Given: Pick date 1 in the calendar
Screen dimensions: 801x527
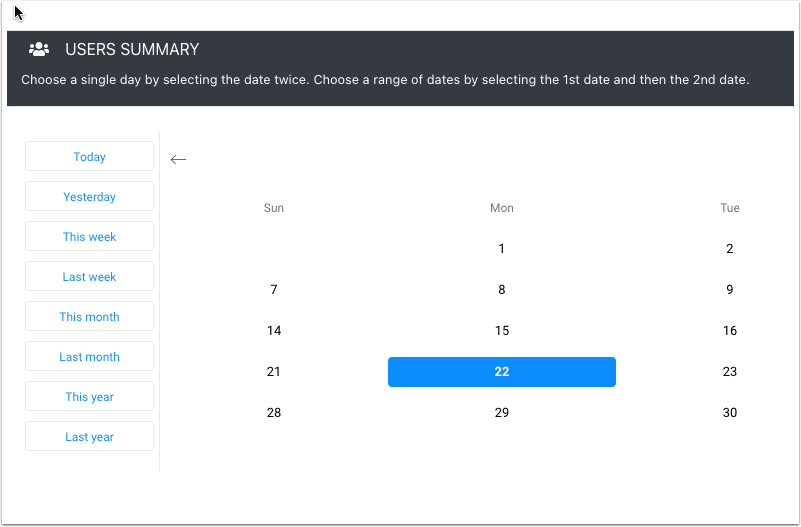Looking at the screenshot, I should (502, 249).
